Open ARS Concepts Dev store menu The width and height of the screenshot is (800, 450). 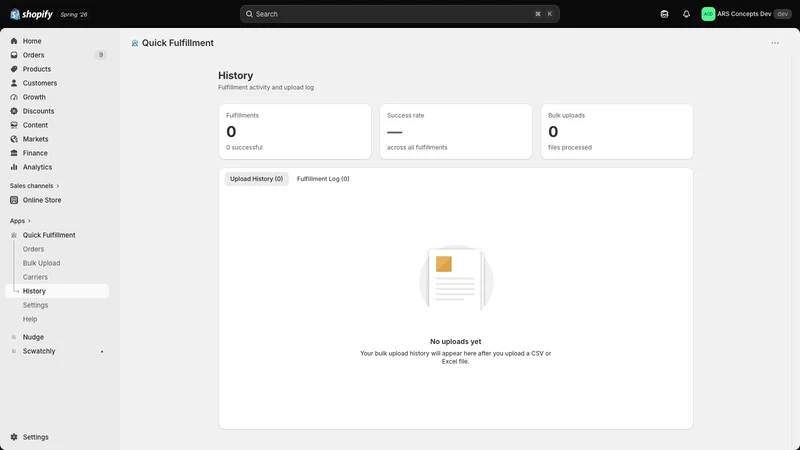pos(746,14)
